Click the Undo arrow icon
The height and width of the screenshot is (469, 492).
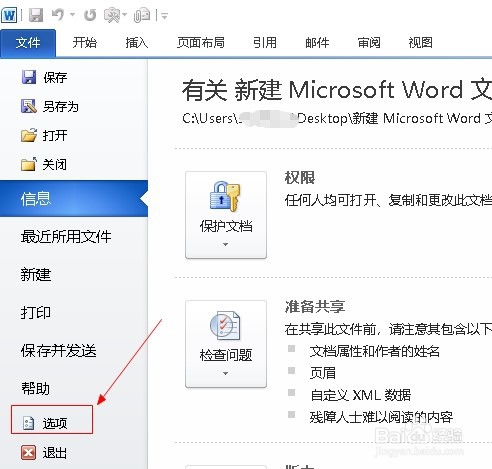(x=58, y=15)
